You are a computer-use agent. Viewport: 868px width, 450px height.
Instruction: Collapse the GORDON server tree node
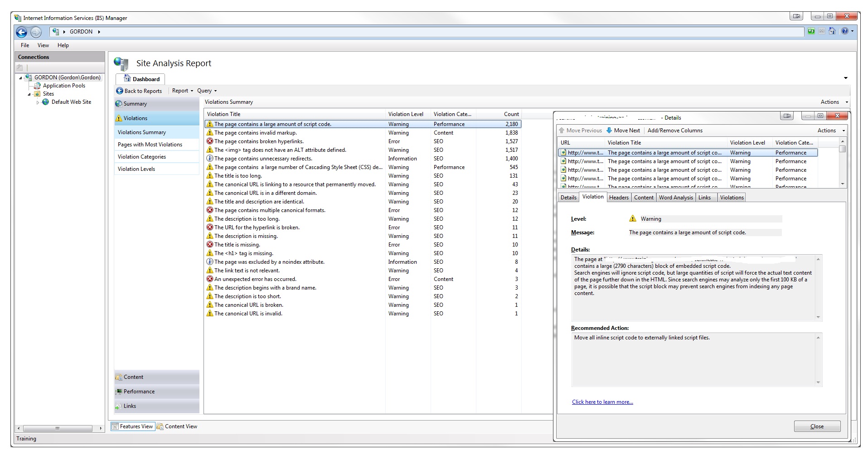coord(20,78)
